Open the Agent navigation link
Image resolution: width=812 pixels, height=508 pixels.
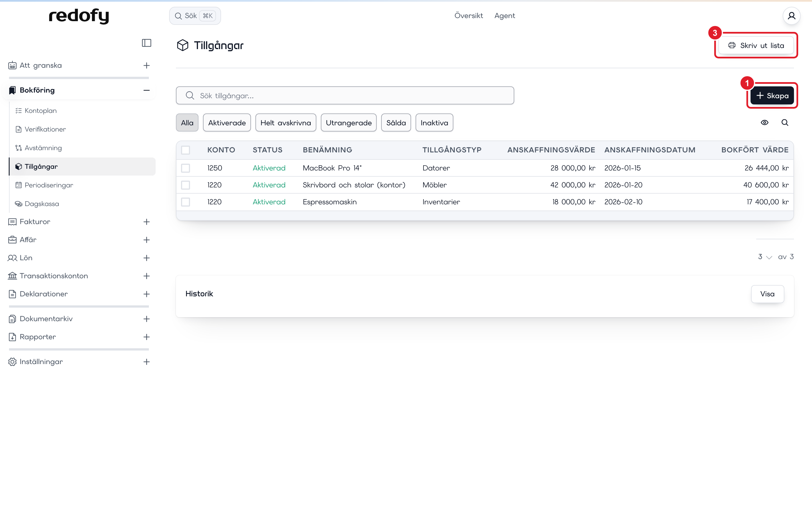click(505, 16)
